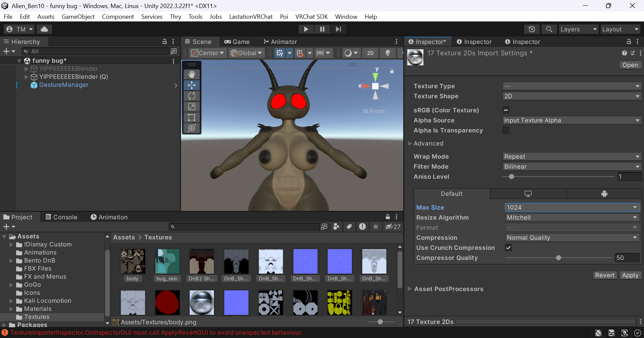Expand the Advanced section
This screenshot has width=644, height=338.
click(410, 144)
